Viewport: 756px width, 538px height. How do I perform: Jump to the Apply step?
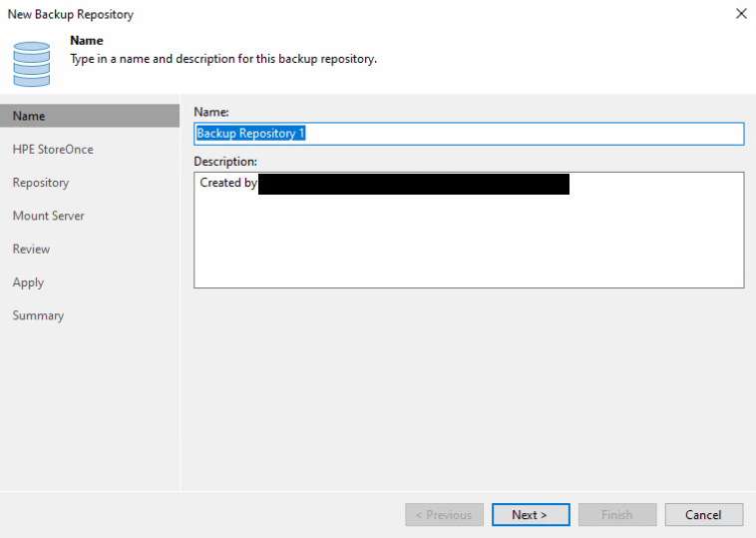[x=28, y=282]
